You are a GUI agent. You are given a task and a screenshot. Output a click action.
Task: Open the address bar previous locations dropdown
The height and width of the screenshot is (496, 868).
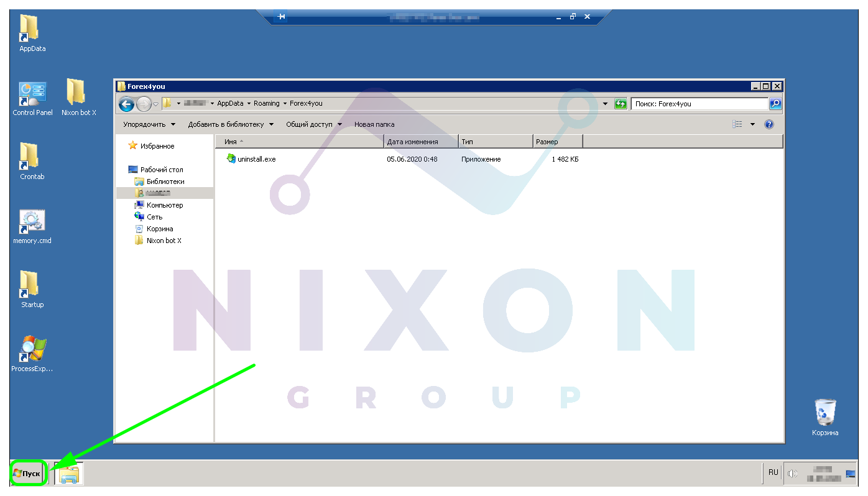(606, 104)
